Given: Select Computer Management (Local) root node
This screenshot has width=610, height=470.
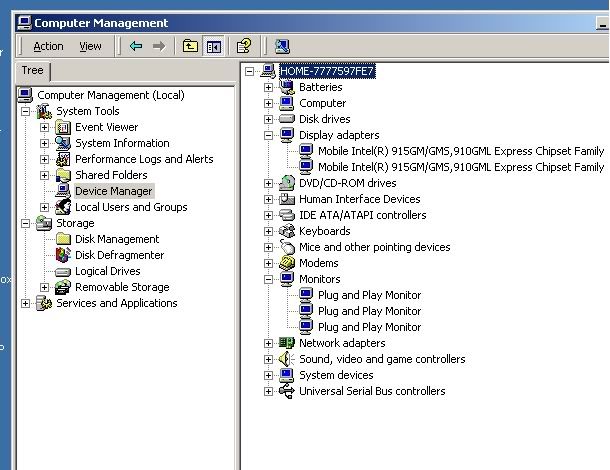Looking at the screenshot, I should 110,95.
